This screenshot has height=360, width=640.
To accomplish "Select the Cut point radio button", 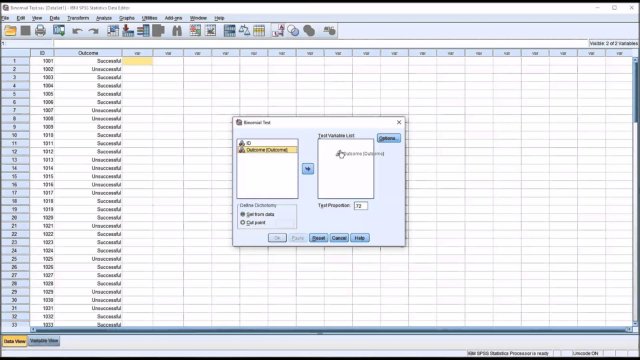I will (243, 222).
